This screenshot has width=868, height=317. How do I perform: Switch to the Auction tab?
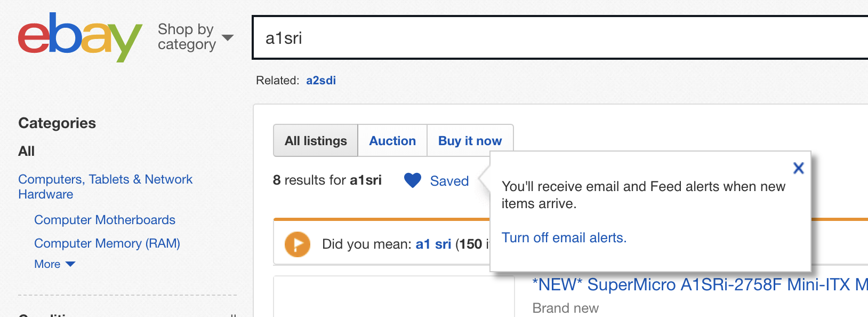[392, 141]
